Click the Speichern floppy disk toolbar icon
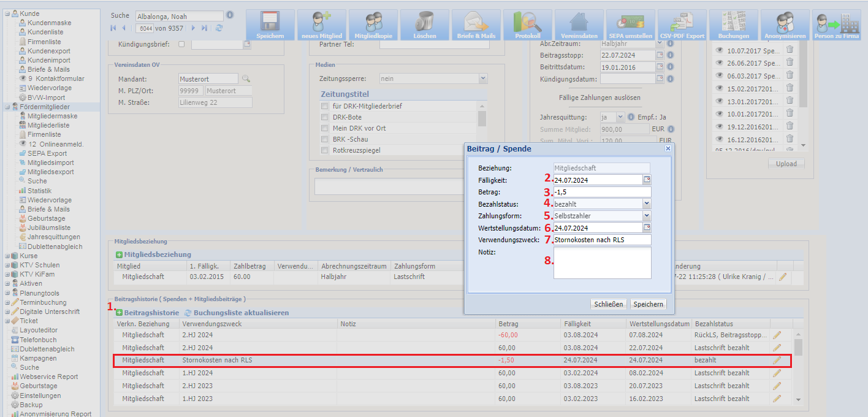 270,25
